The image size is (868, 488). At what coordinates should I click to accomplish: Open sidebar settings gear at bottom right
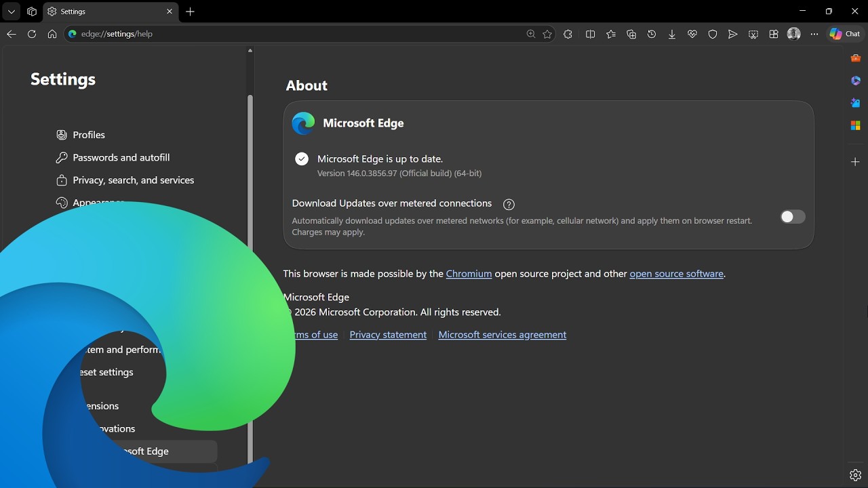pos(856,475)
